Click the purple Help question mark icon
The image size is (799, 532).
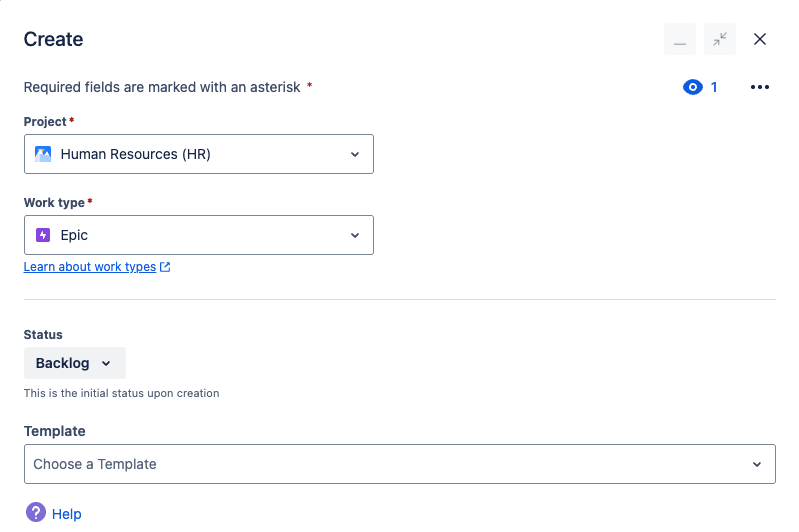click(36, 513)
